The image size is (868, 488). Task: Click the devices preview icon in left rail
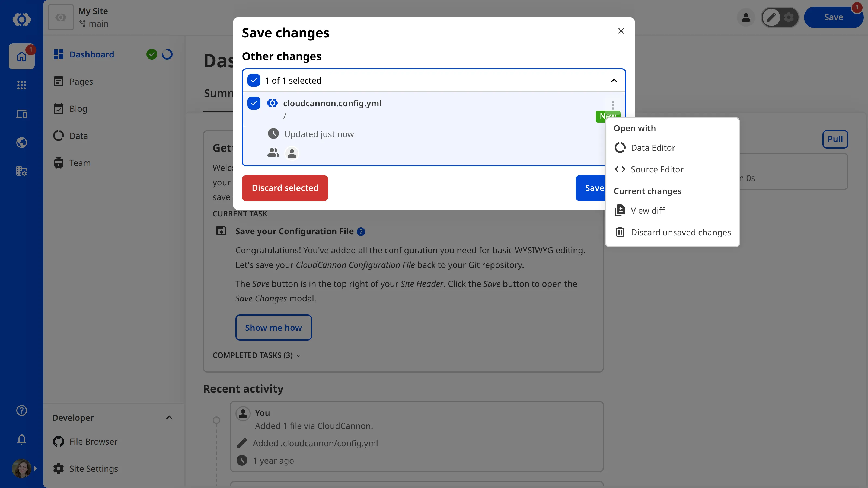point(22,114)
